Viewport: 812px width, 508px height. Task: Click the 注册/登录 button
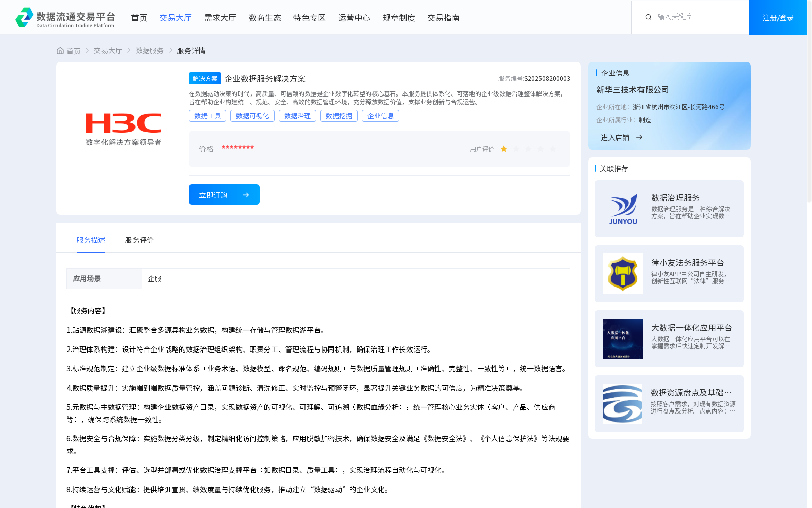point(778,17)
